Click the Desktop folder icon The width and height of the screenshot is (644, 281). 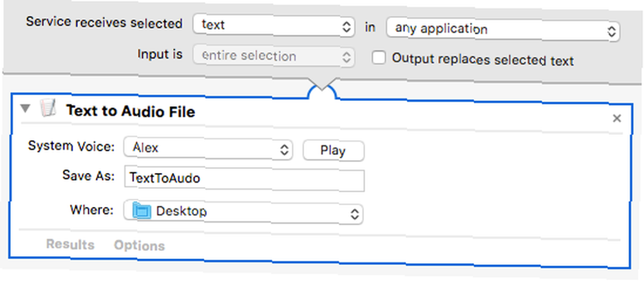coord(142,212)
